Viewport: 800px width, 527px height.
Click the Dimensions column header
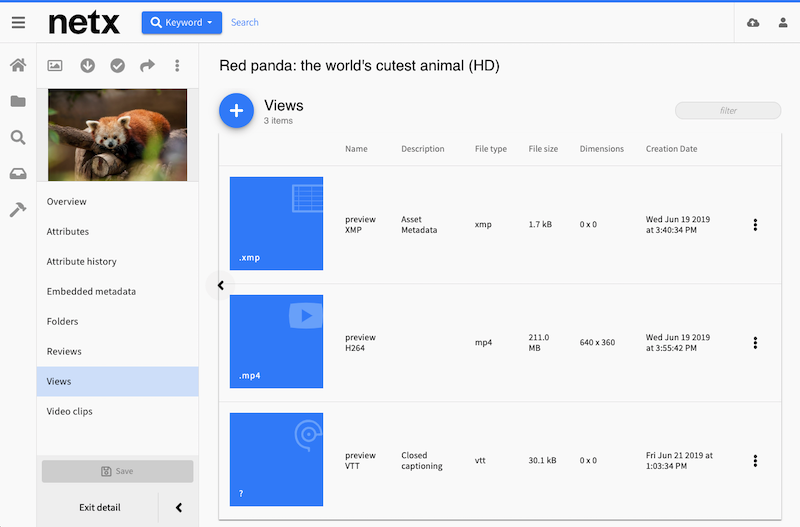pyautogui.click(x=602, y=148)
